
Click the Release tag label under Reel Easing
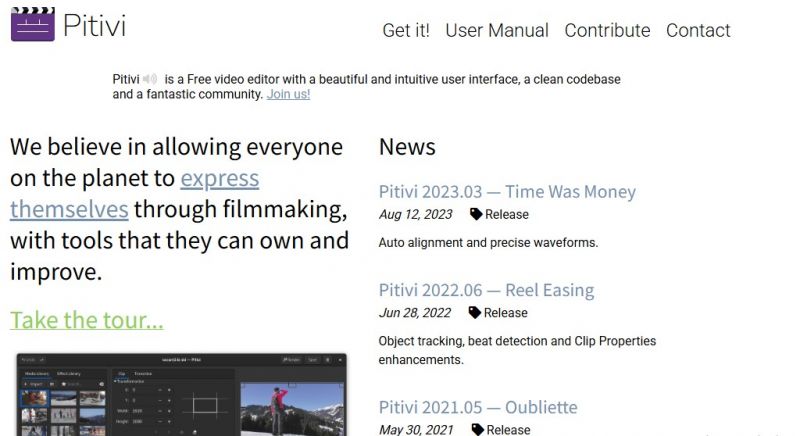click(505, 312)
